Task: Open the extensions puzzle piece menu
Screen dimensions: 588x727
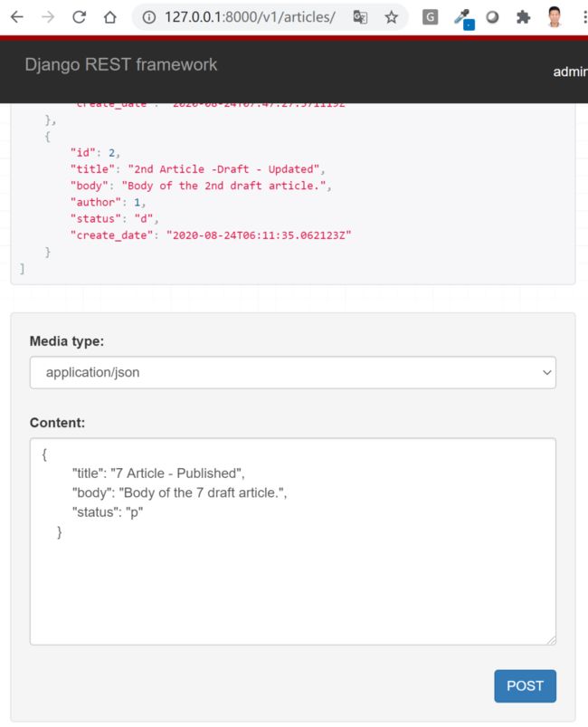Action: pyautogui.click(x=523, y=17)
